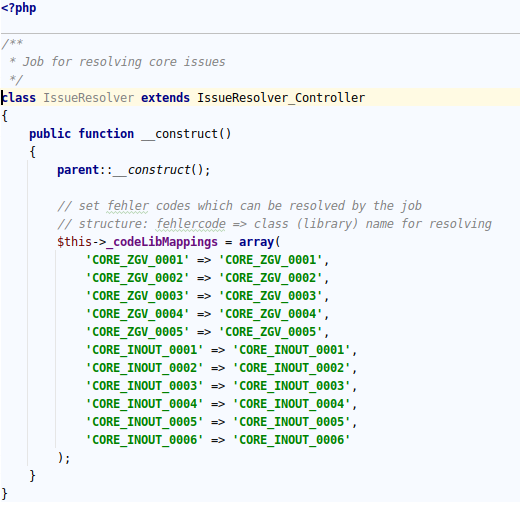Select the extends keyword

(x=165, y=98)
